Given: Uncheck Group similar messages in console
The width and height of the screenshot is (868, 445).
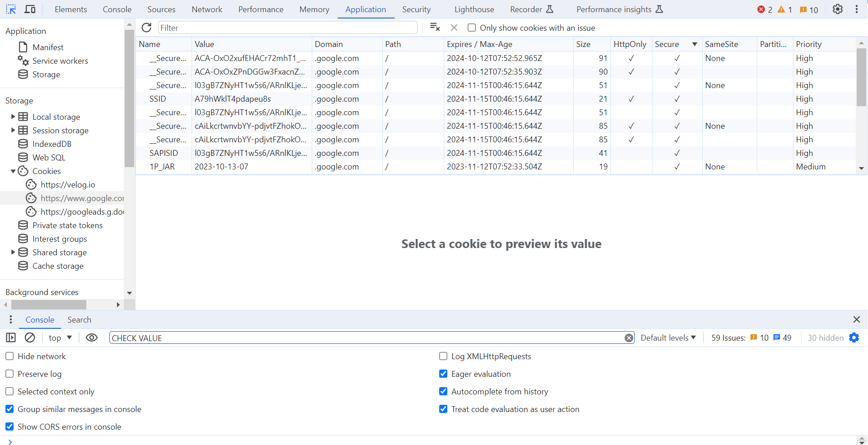Looking at the screenshot, I should click(9, 409).
